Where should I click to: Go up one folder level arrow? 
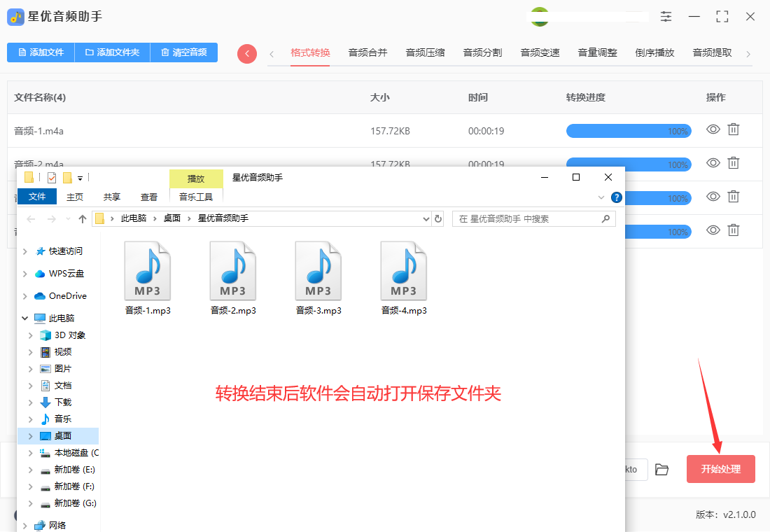[x=83, y=219]
